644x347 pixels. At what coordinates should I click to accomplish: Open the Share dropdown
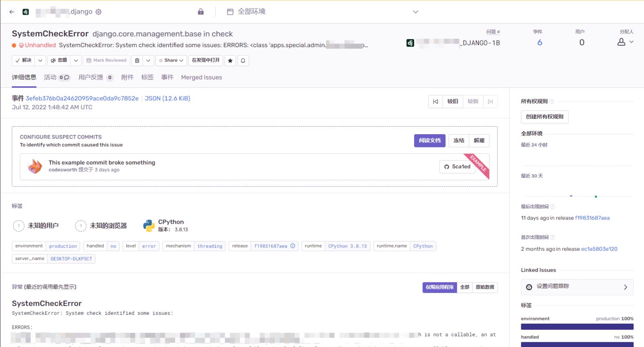(171, 60)
